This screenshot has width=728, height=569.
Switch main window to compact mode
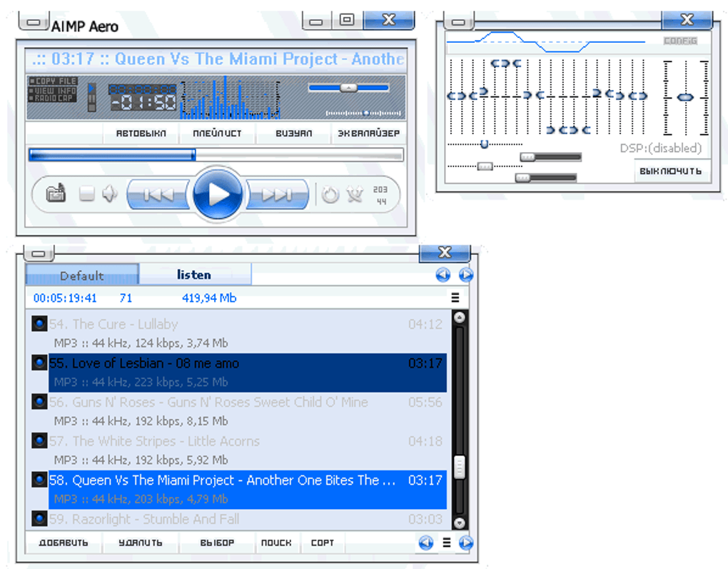click(x=347, y=19)
